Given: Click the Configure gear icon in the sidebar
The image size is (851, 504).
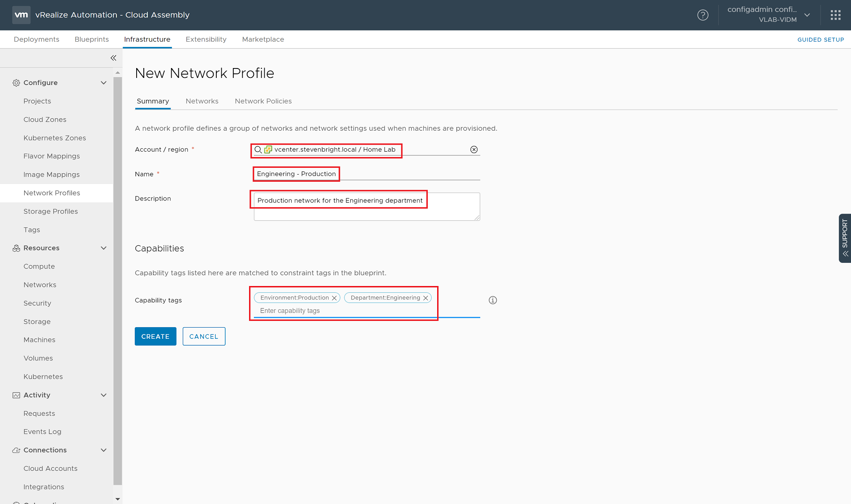Looking at the screenshot, I should [x=16, y=82].
